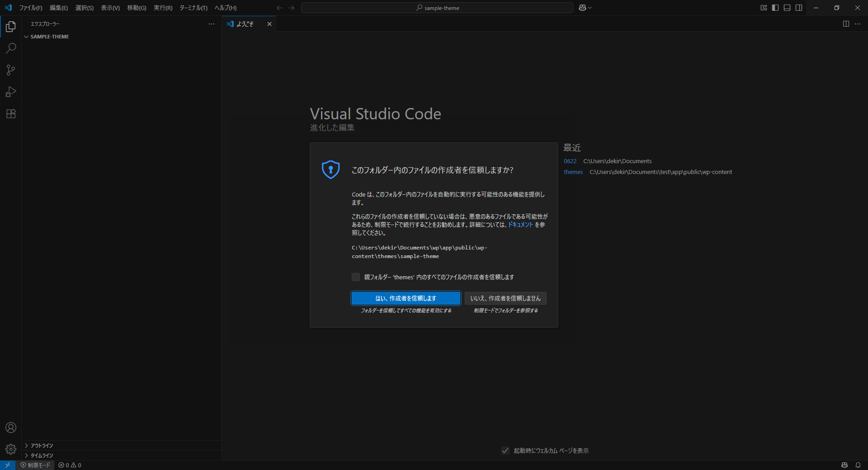
Task: Open the Customize Layout icon
Action: pyautogui.click(x=764, y=8)
